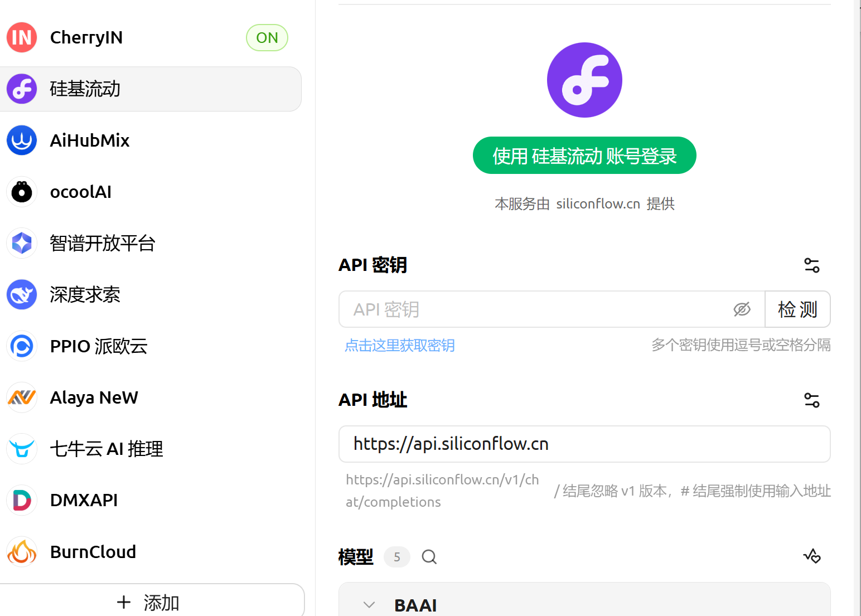Click the 硅基流动 sidebar logo icon
Screen dimensions: 861x616
pos(22,89)
